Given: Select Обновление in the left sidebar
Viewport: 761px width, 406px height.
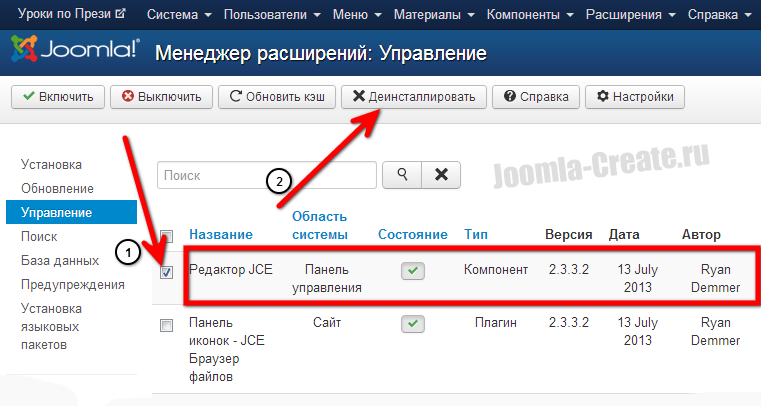Looking at the screenshot, I should click(57, 188).
